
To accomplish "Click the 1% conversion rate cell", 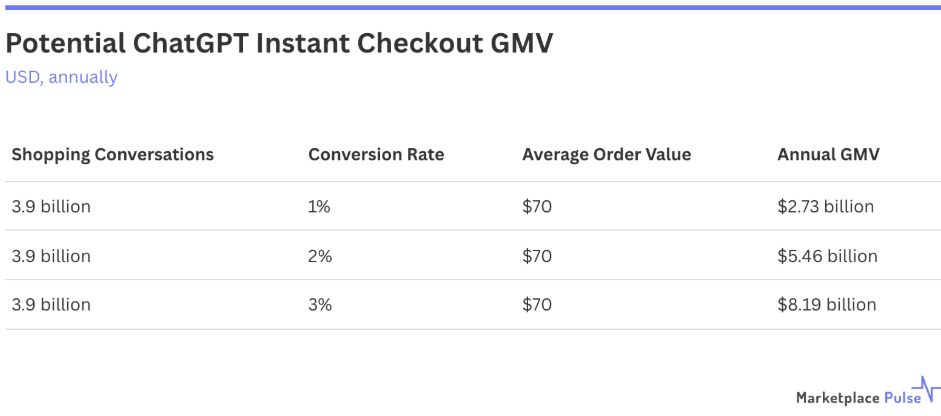I will (320, 207).
